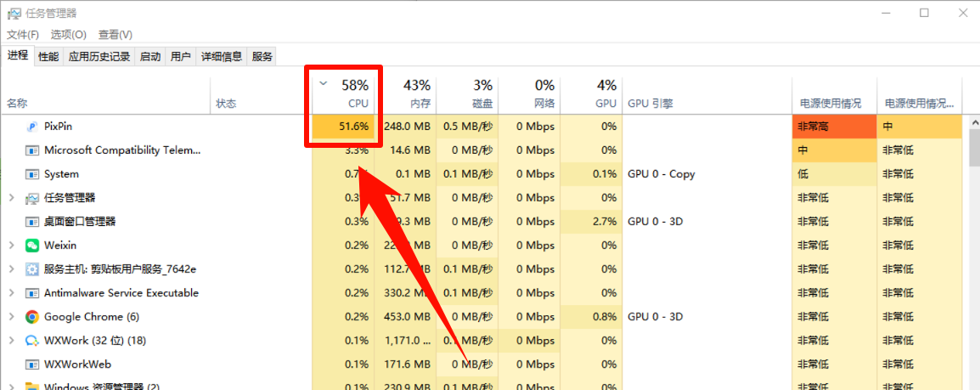Click System's GPU 0 - Copy cell

[x=707, y=174]
